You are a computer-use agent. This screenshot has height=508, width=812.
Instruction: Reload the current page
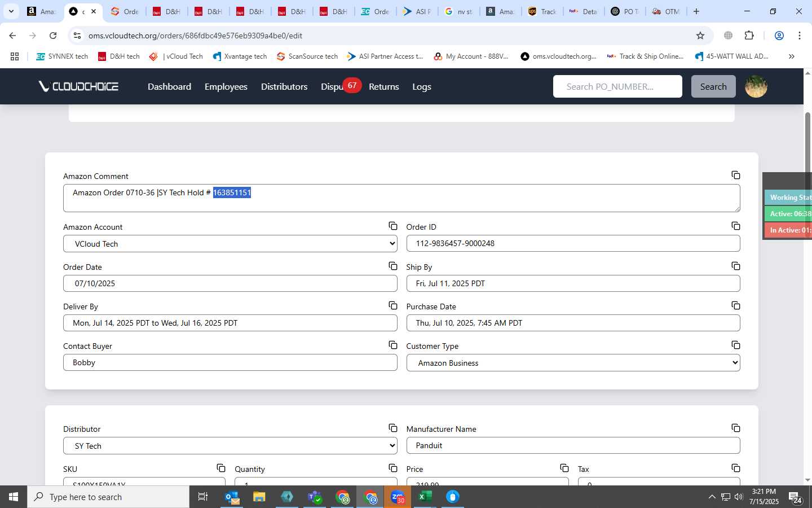(x=53, y=36)
